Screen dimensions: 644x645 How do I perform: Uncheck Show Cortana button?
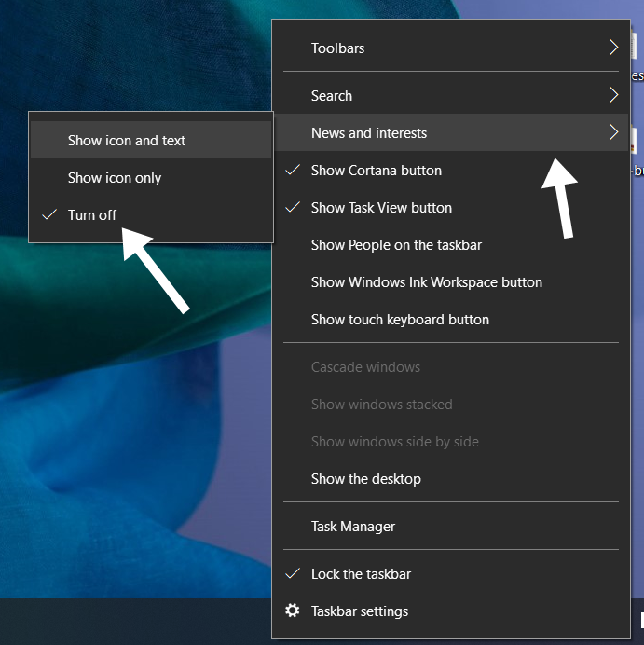451,171
